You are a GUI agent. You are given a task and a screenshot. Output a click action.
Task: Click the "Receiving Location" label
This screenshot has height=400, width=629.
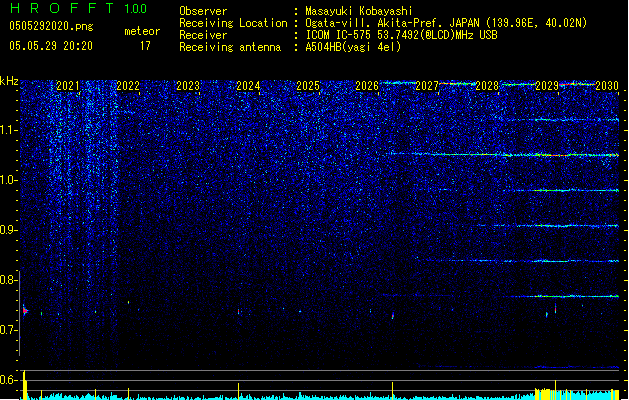tap(233, 23)
